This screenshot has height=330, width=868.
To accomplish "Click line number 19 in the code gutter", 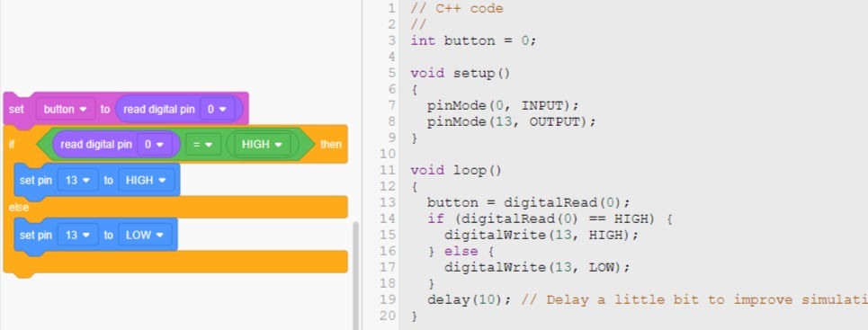I will point(388,300).
